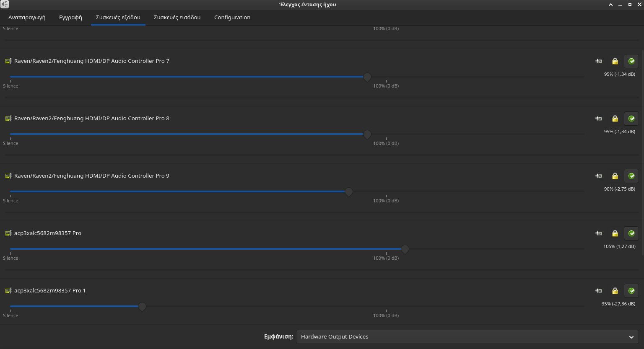Image resolution: width=644 pixels, height=349 pixels.
Task: Click sound card icon beside acp3xalc5682m98357 Pro
Action: [8, 233]
